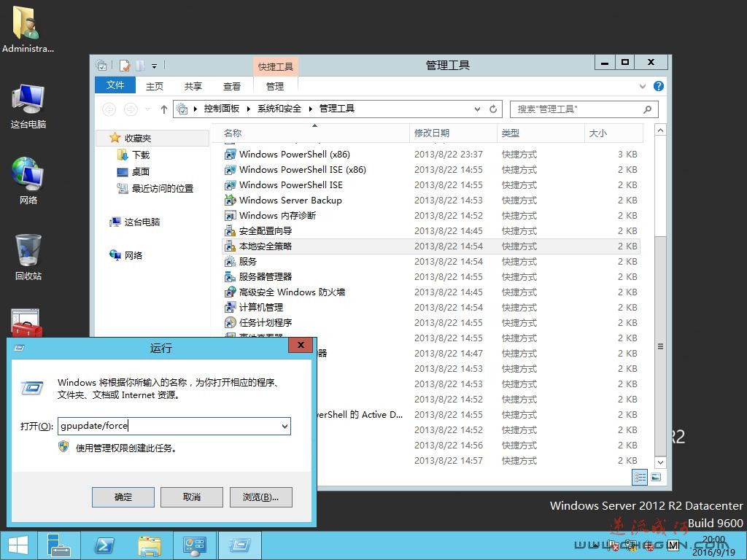
Task: Go up one folder level
Action: click(x=164, y=109)
